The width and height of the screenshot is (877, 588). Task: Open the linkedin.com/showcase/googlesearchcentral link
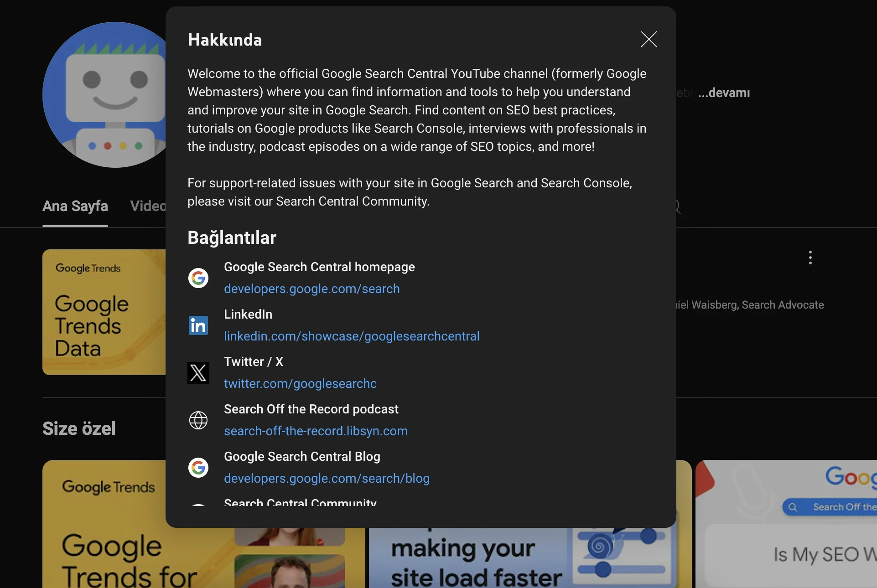coord(352,336)
